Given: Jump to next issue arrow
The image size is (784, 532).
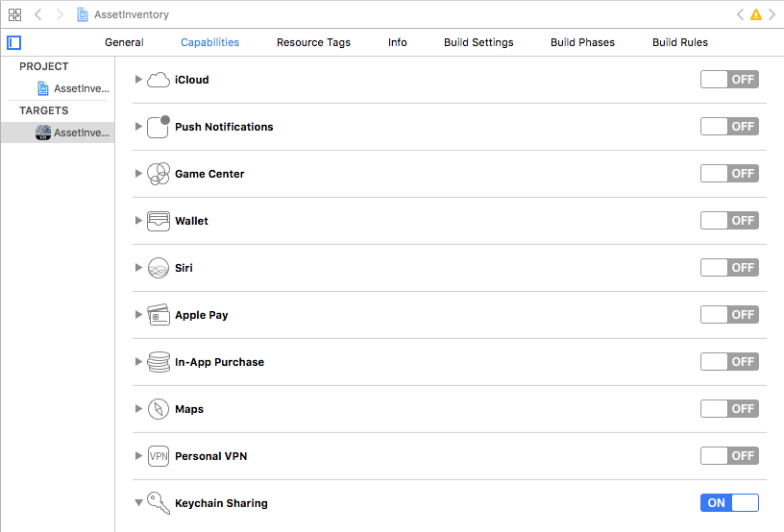Looking at the screenshot, I should pyautogui.click(x=772, y=14).
